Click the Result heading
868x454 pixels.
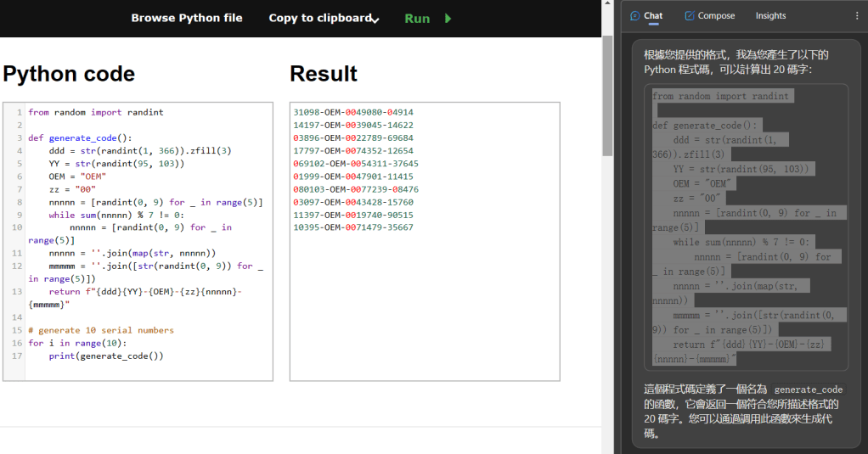point(323,74)
